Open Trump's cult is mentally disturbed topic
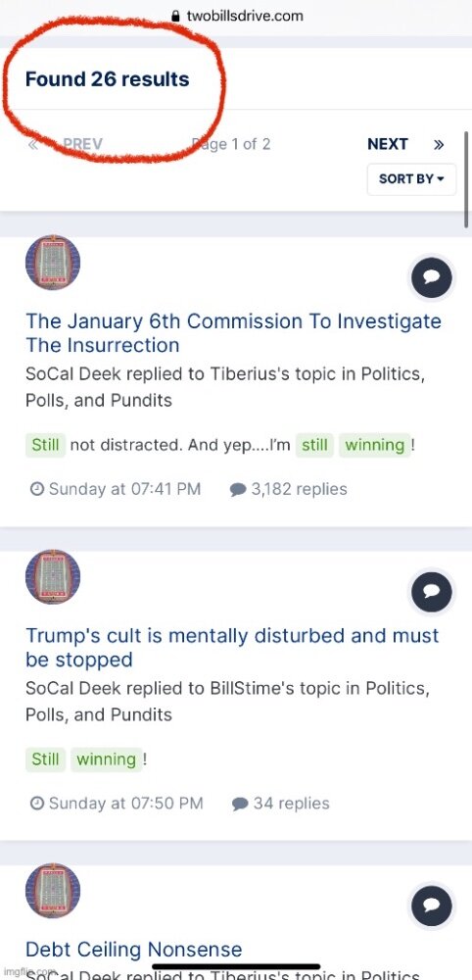The width and height of the screenshot is (472, 980). (232, 648)
